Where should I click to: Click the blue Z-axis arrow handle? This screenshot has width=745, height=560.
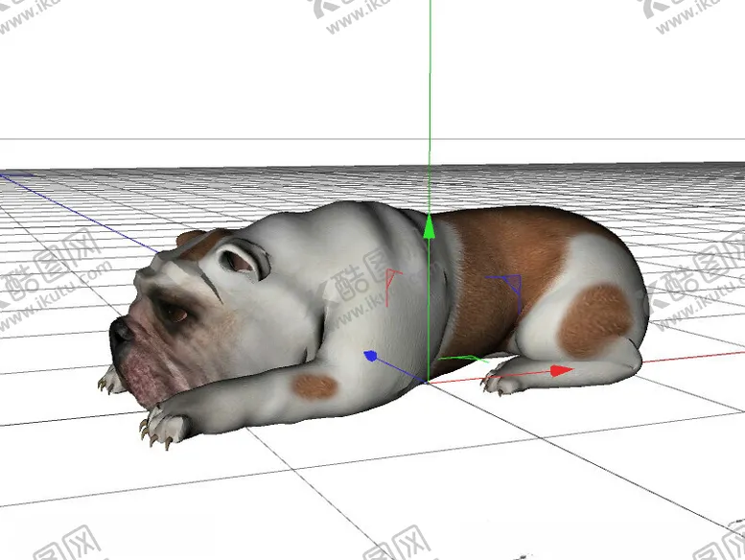(371, 356)
